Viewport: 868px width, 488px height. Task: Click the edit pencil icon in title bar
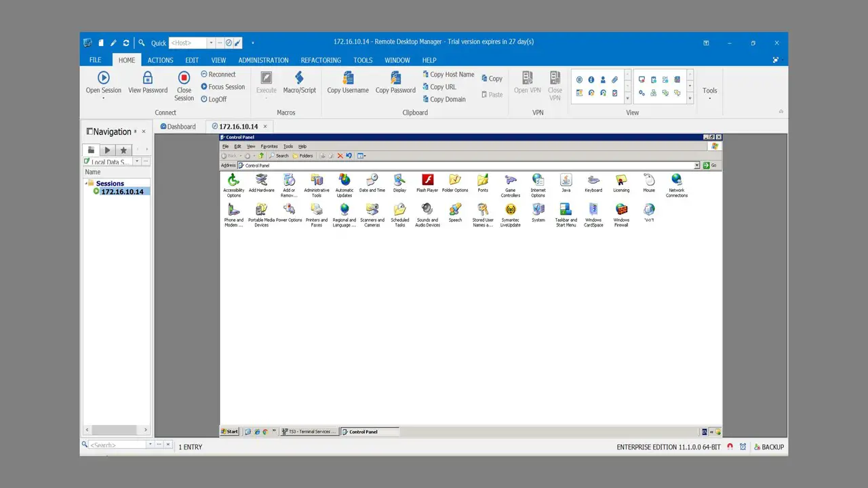pos(113,43)
